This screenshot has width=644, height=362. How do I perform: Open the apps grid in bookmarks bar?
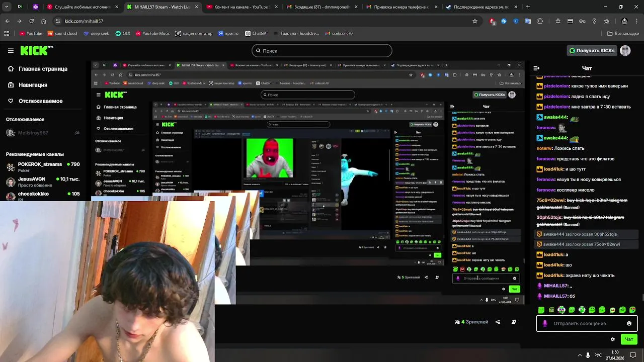coord(7,34)
